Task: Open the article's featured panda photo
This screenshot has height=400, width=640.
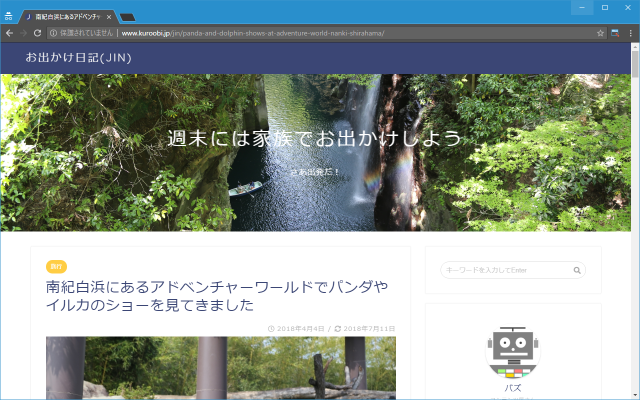Action: 221,368
